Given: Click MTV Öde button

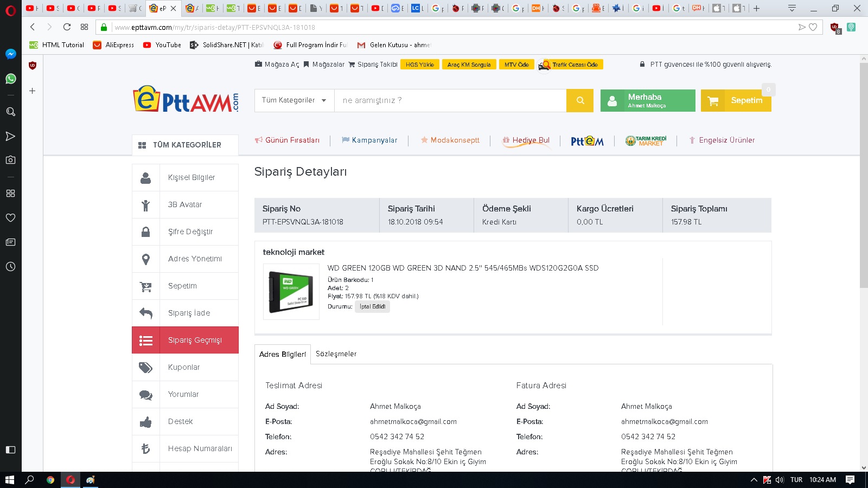Looking at the screenshot, I should pos(516,65).
